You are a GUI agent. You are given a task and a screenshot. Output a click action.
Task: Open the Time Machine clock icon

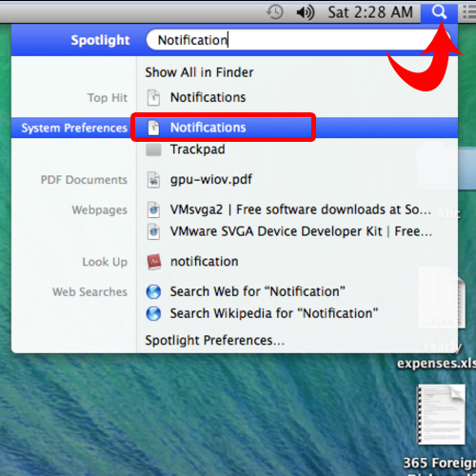point(275,12)
